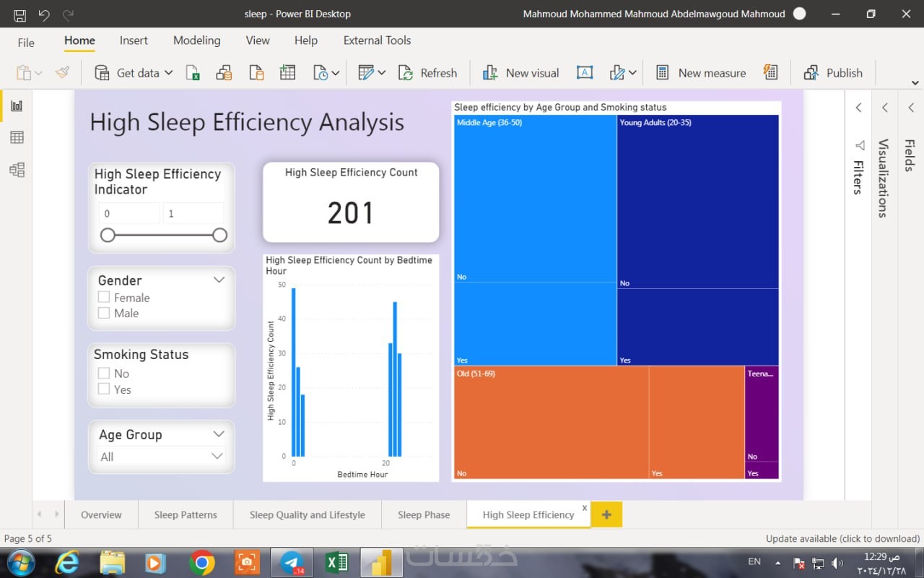The image size is (924, 578).
Task: Click the Quick measure icon
Action: click(x=770, y=72)
